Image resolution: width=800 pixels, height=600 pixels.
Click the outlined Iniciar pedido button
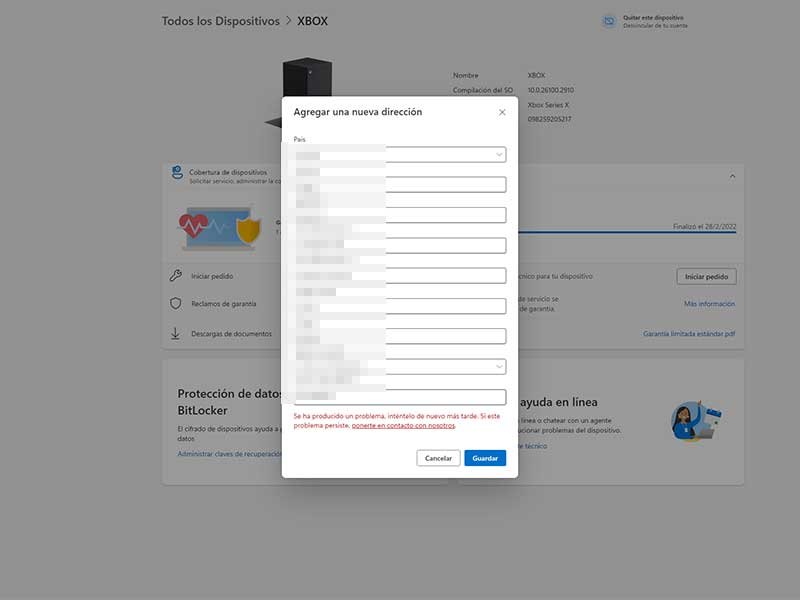(x=707, y=277)
